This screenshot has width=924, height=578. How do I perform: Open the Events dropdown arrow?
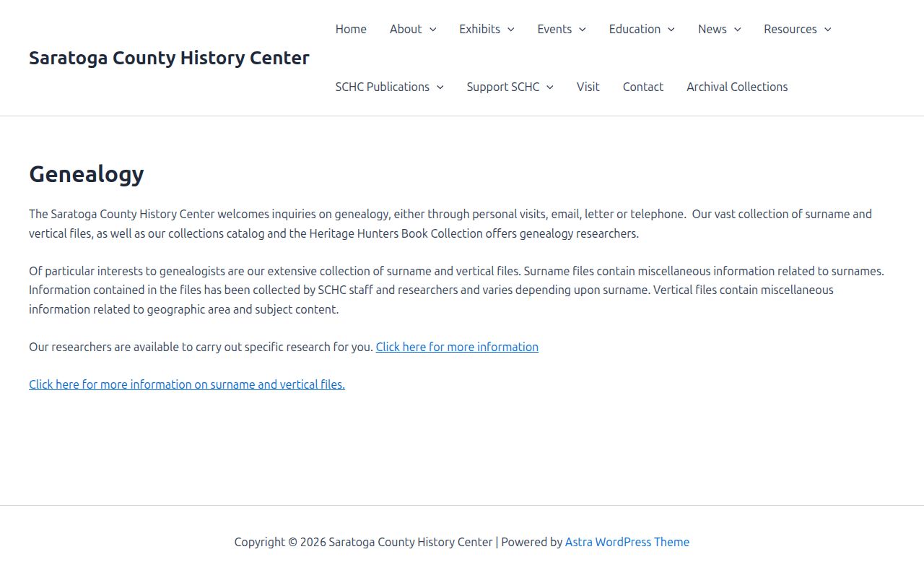582,30
